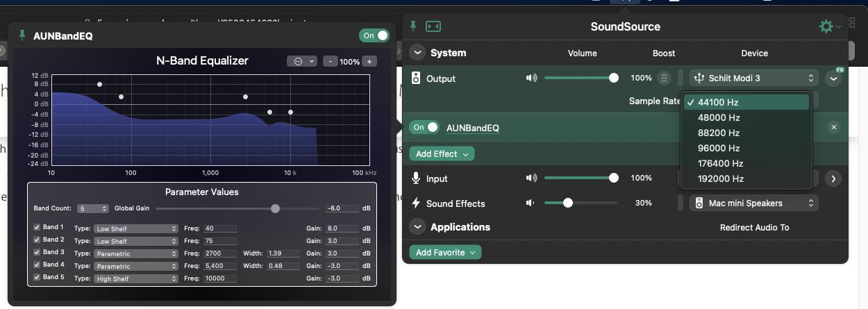Click the Output volume slider
Image resolution: width=868 pixels, height=309 pixels.
tap(581, 78)
